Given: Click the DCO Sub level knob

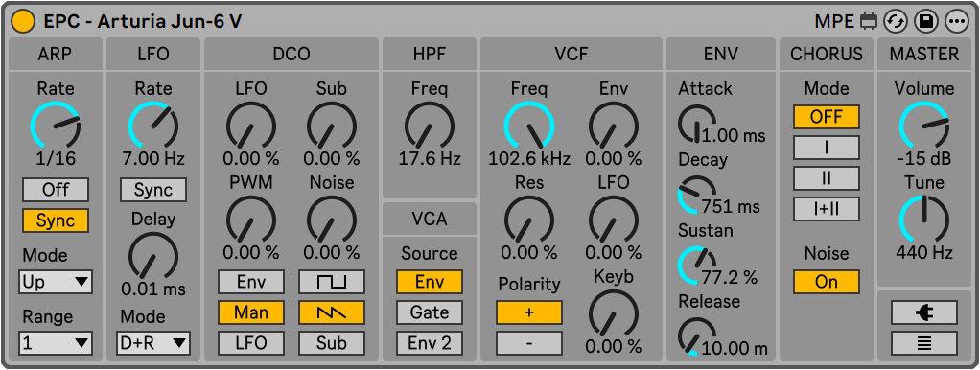Looking at the screenshot, I should [331, 125].
